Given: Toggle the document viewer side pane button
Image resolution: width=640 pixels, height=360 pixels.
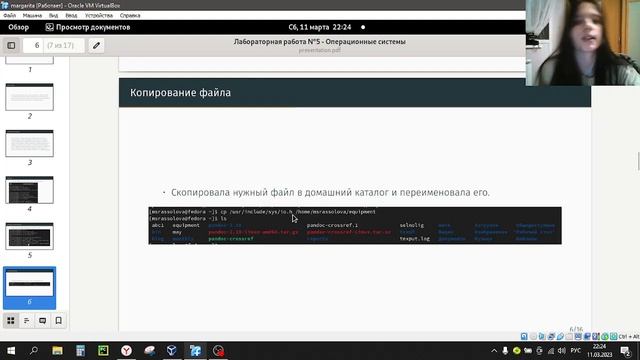Looking at the screenshot, I should (x=11, y=45).
